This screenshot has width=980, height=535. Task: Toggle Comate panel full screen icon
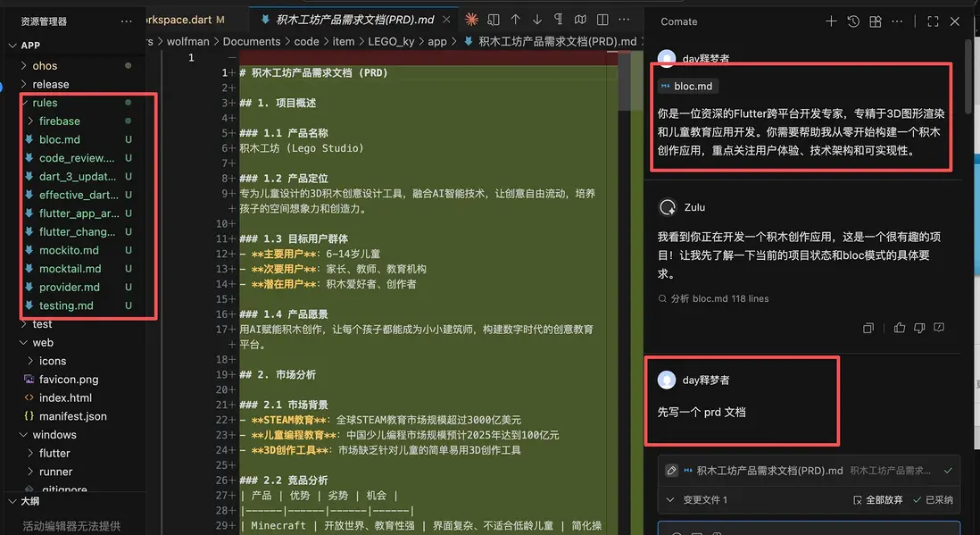point(933,21)
